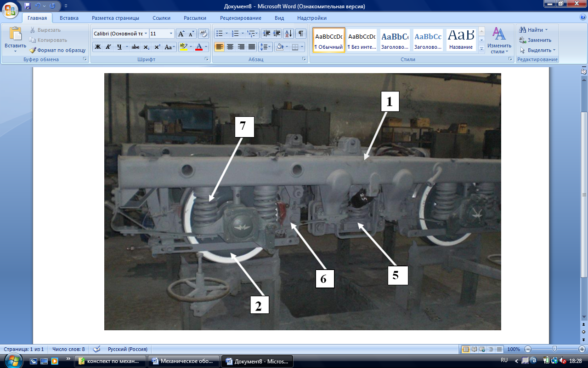Open the Calibri font name dropdown

(x=146, y=34)
